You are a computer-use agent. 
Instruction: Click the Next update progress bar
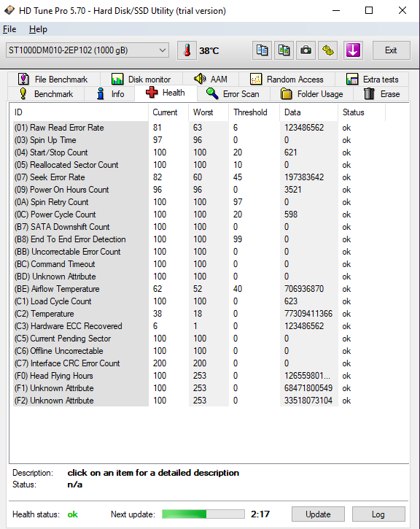(203, 514)
